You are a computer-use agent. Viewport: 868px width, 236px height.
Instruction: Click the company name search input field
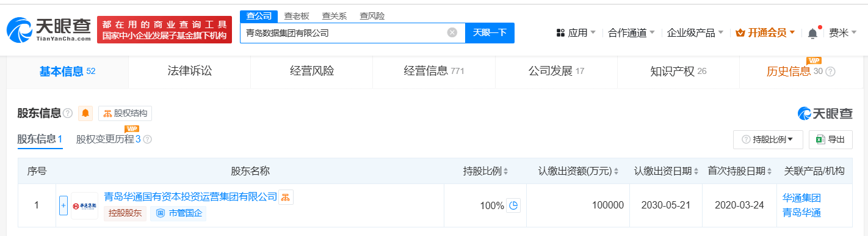click(345, 33)
